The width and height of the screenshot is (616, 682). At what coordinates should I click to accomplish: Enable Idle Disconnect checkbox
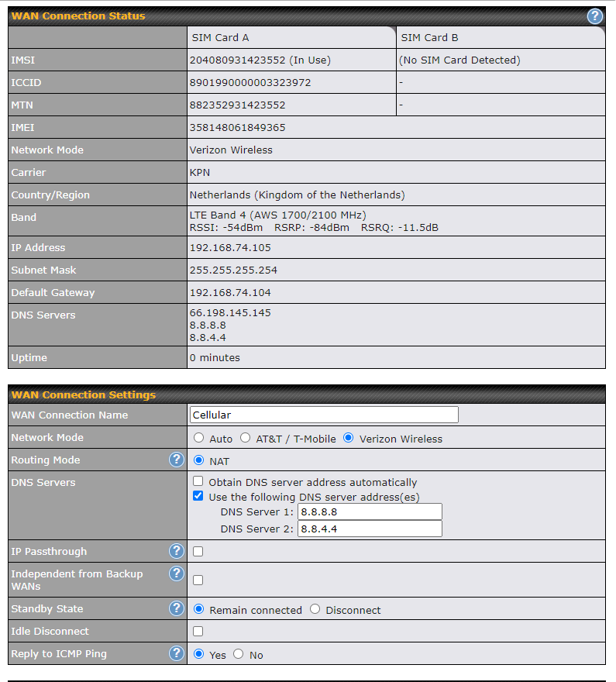[x=198, y=631]
